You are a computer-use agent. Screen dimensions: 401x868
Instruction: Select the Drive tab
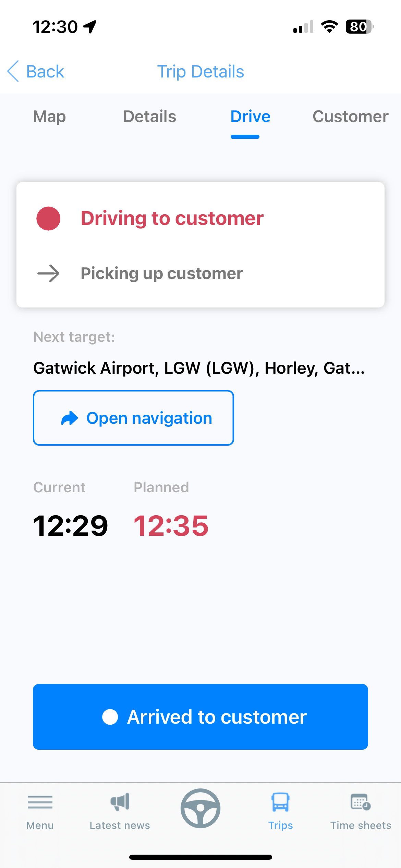click(x=250, y=117)
